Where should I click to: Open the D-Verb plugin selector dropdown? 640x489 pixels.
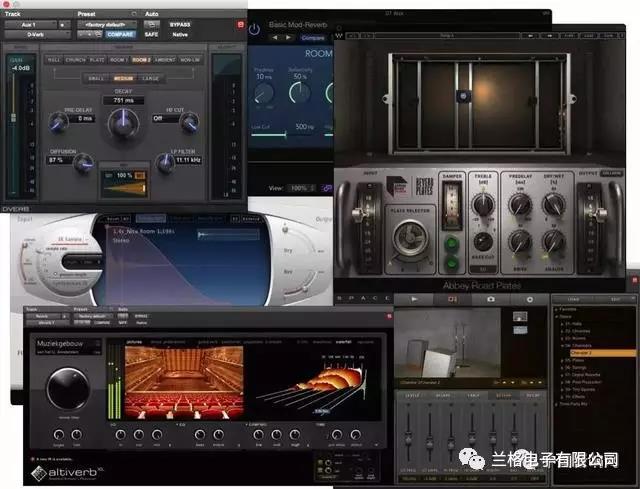pyautogui.click(x=38, y=35)
